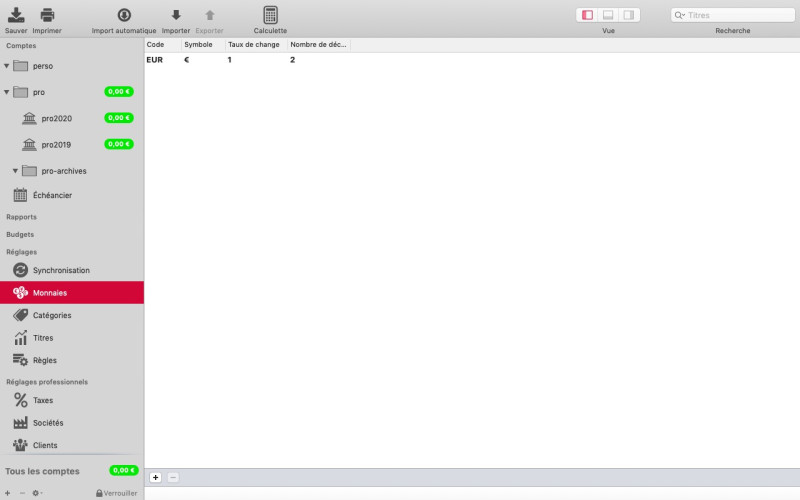Show left pane view toggle
Screen dimensions: 800x500
587,15
